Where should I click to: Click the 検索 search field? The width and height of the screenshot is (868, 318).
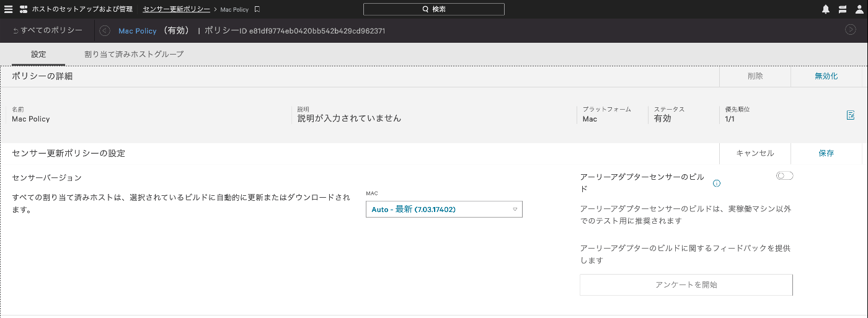(434, 9)
